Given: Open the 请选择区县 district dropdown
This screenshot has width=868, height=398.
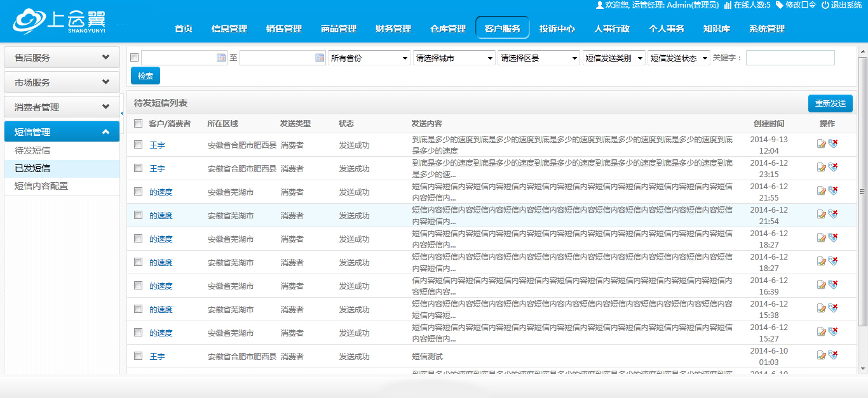Looking at the screenshot, I should point(539,58).
